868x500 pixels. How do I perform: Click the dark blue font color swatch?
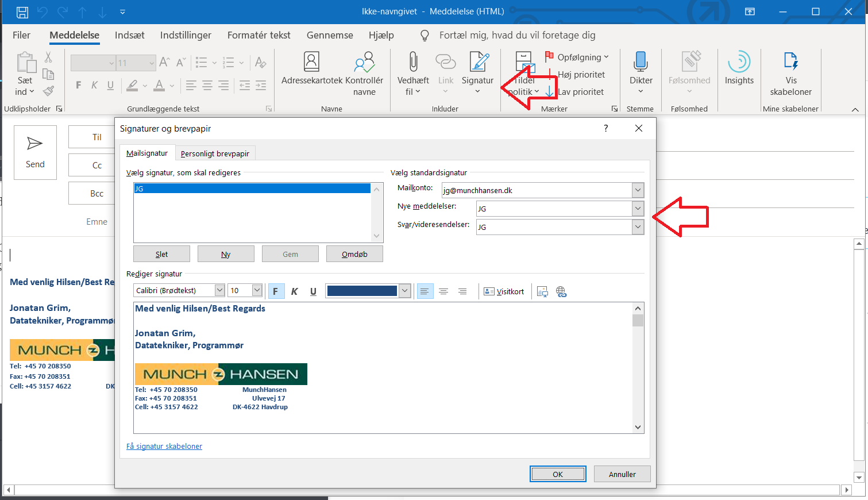click(x=362, y=291)
